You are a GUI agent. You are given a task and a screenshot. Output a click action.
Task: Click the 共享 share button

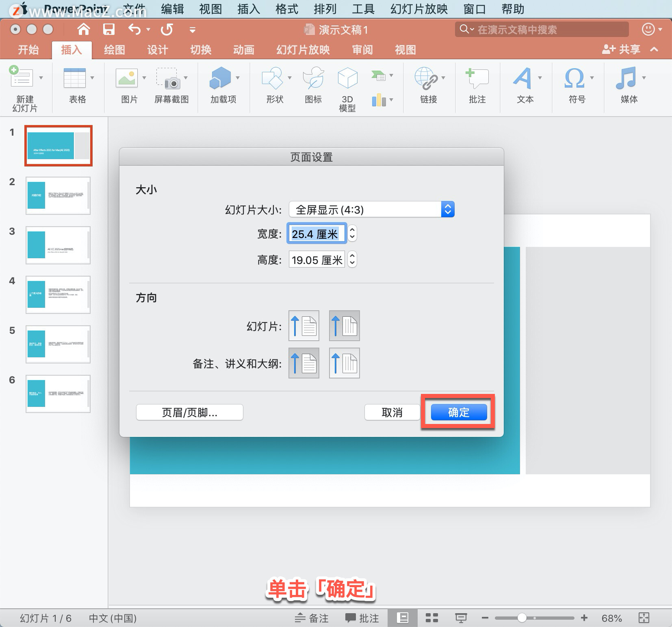621,49
